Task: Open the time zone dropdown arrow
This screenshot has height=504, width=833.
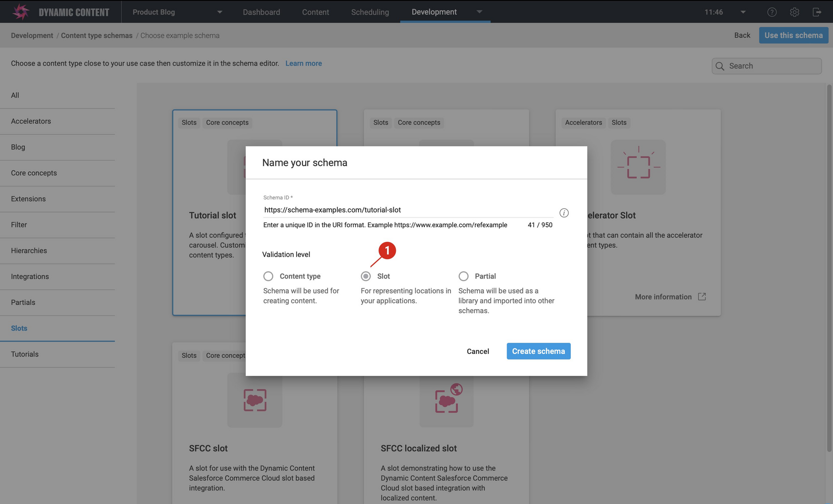Action: [743, 12]
